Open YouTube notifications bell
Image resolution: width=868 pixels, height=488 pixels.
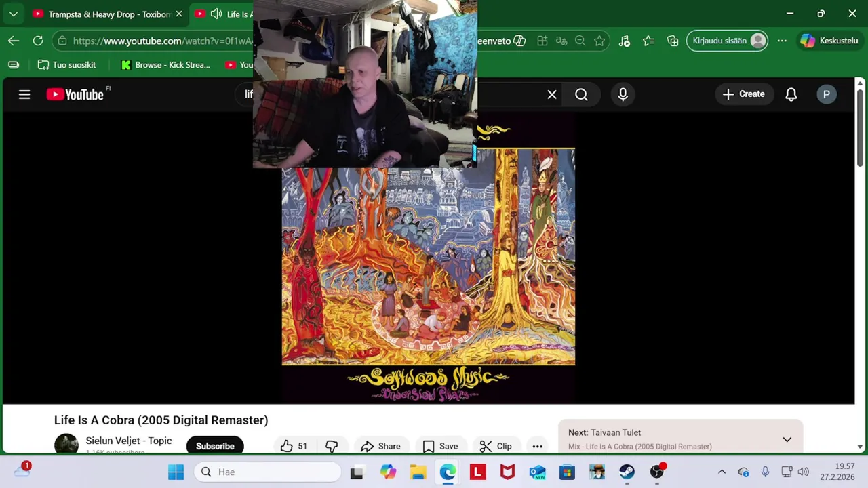point(791,94)
